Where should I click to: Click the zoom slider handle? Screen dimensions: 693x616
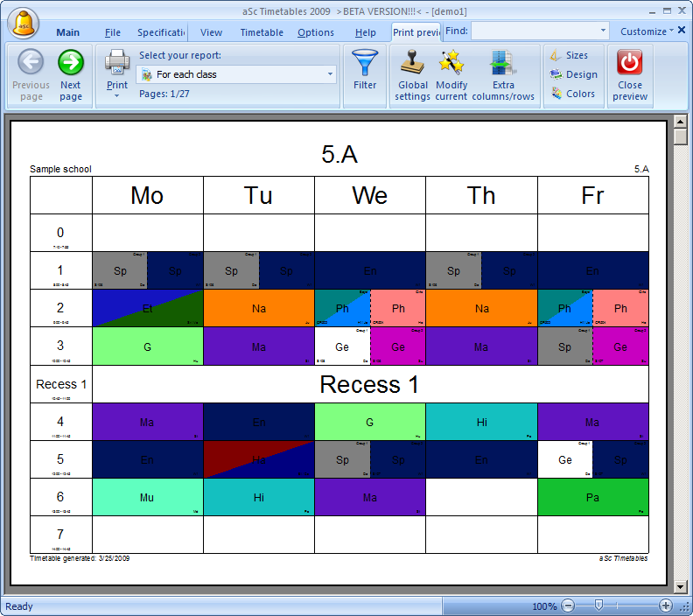coord(598,605)
